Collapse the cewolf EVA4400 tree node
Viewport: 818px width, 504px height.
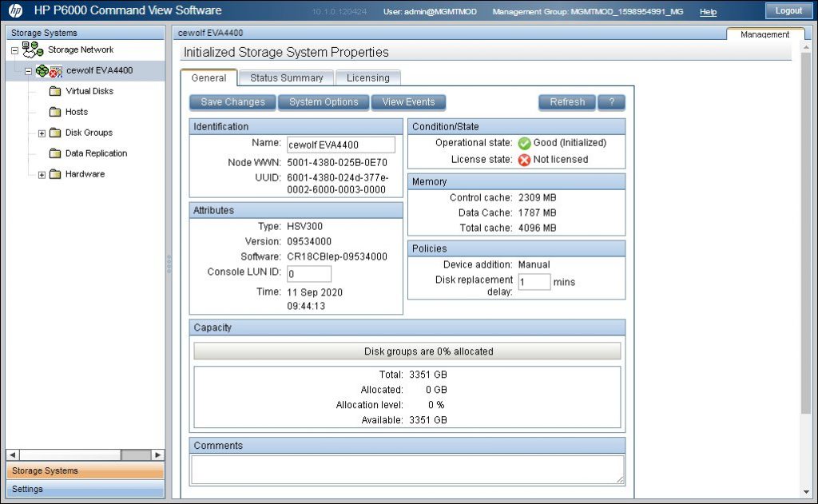coord(28,71)
